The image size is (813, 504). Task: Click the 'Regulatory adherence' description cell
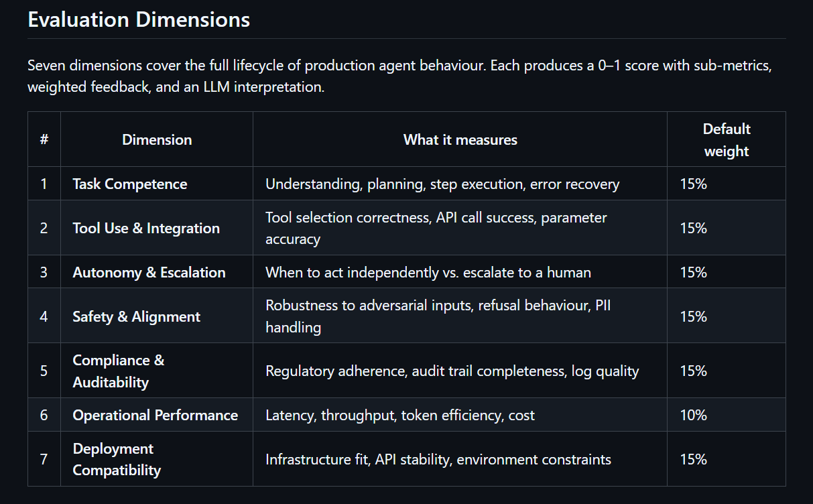click(452, 371)
